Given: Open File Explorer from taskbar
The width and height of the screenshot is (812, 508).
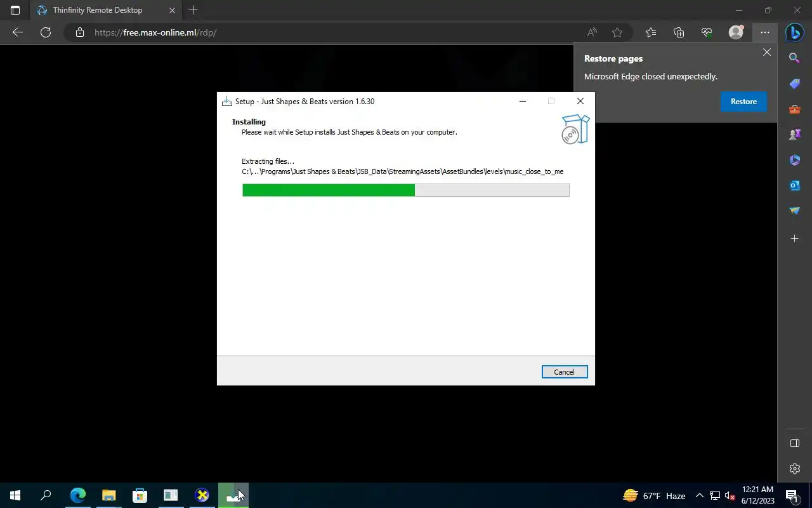Looking at the screenshot, I should tap(109, 496).
